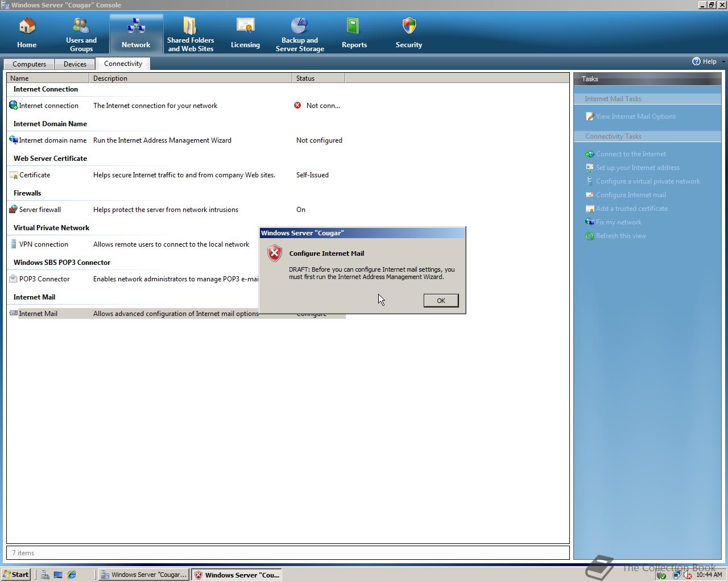The image size is (728, 582).
Task: Click Refresh this view task
Action: [621, 236]
